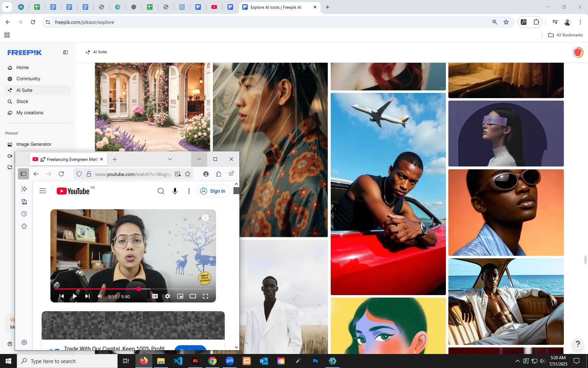Enter YouTube full screen

click(205, 296)
